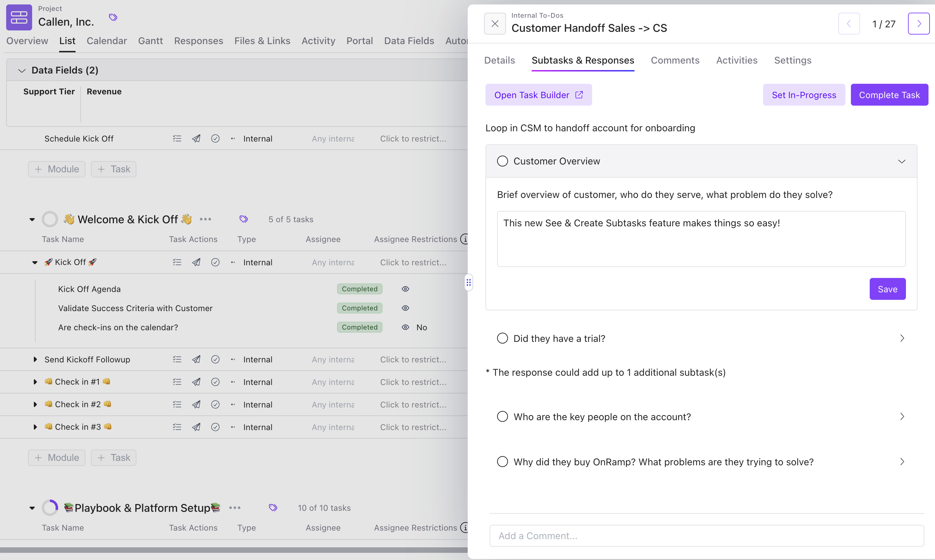The width and height of the screenshot is (935, 560).
Task: Toggle the eye icon on Are check-ins on the calendar
Action: click(405, 327)
